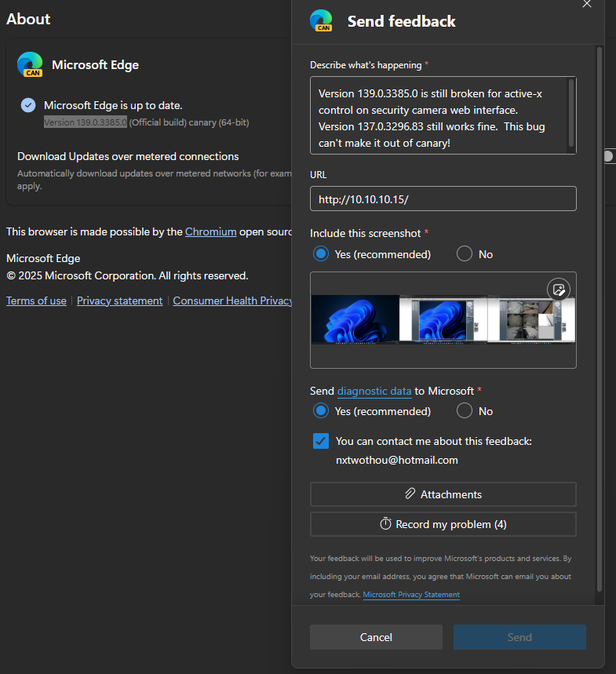Click the paperclip icon on Attachments
Image resolution: width=616 pixels, height=674 pixels.
410,494
